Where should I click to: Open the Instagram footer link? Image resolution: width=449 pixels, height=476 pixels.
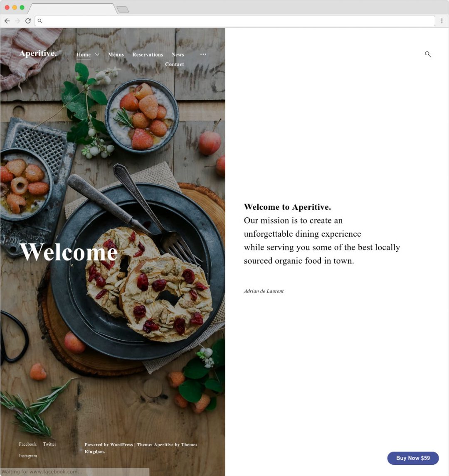tap(28, 456)
